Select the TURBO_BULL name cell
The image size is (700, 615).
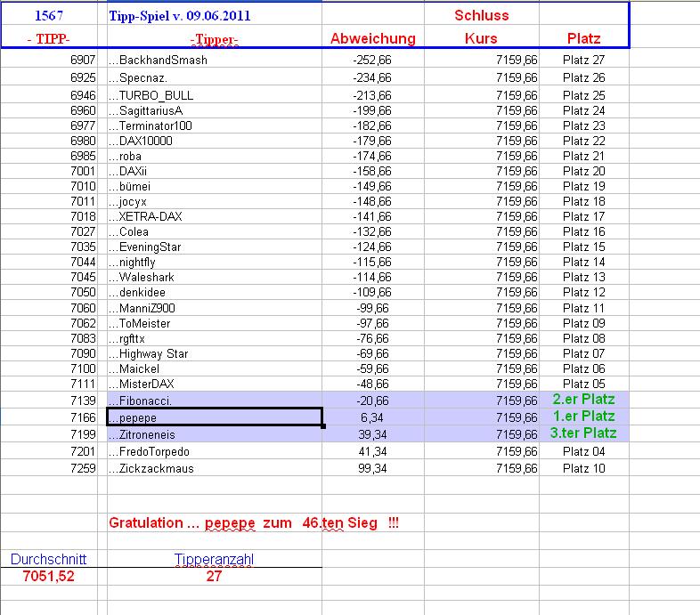(x=215, y=95)
